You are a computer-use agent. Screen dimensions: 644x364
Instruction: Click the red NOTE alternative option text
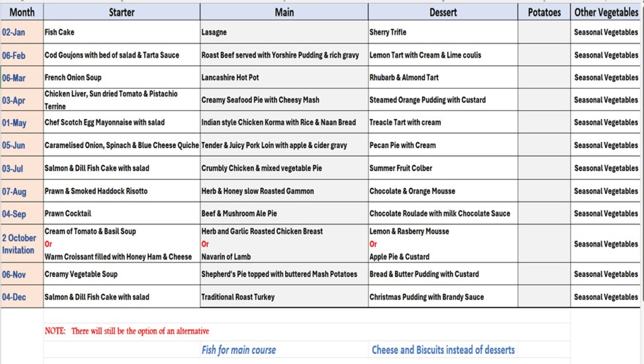pyautogui.click(x=127, y=331)
